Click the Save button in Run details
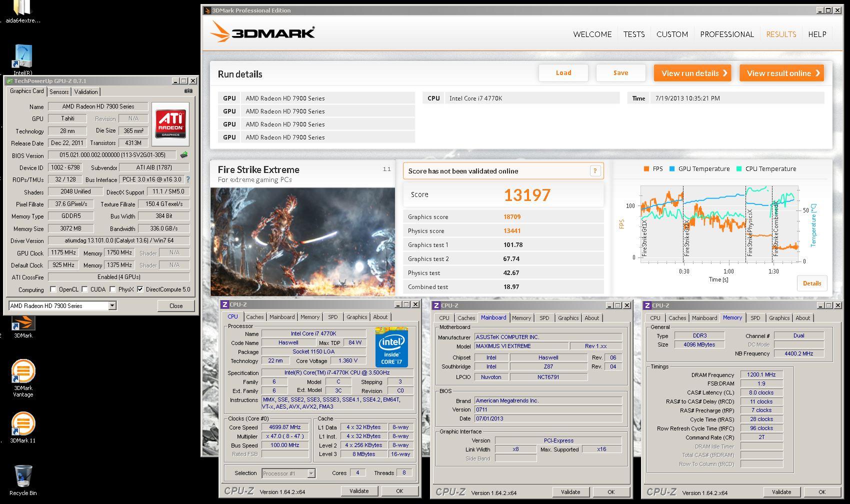850x504 pixels. point(620,73)
